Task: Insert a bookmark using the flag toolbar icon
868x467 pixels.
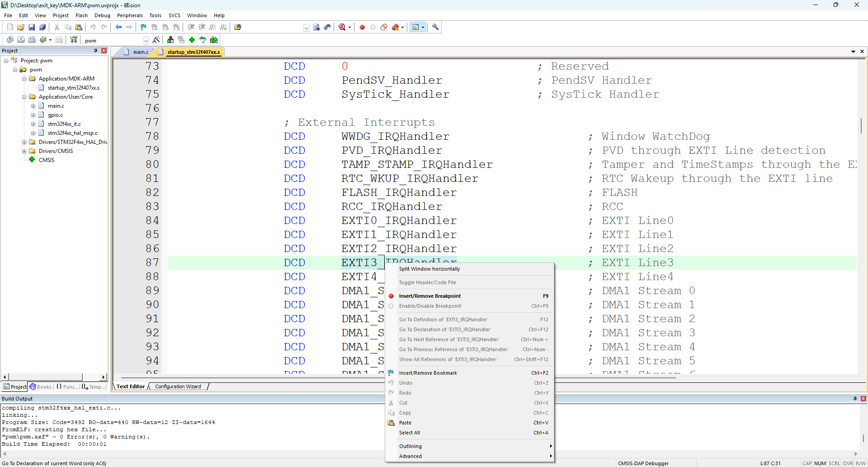Action: coord(144,27)
